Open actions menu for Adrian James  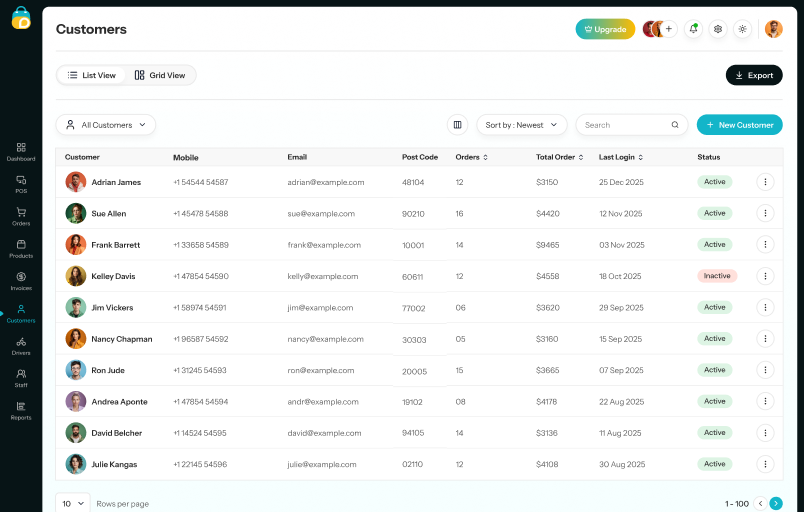tap(765, 182)
